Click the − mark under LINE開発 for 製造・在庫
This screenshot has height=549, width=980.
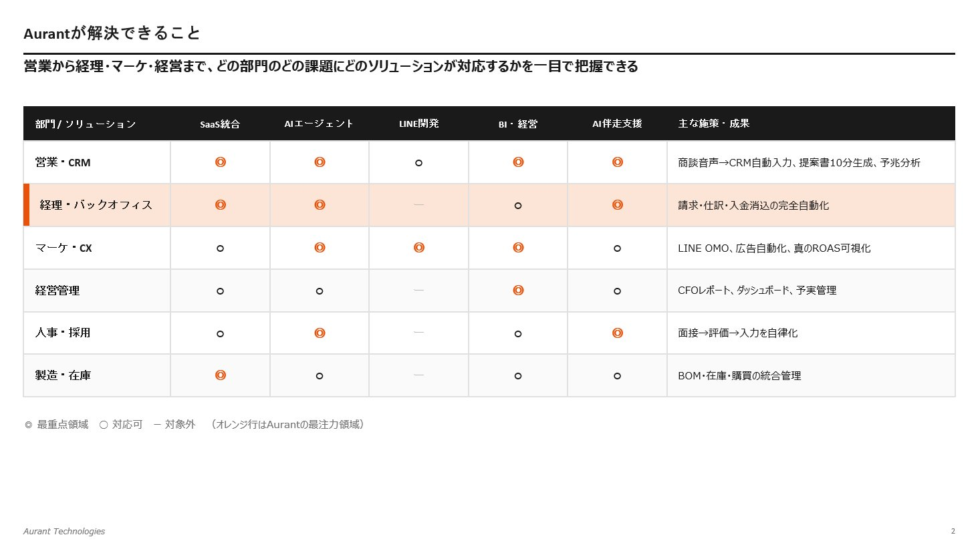(x=418, y=375)
